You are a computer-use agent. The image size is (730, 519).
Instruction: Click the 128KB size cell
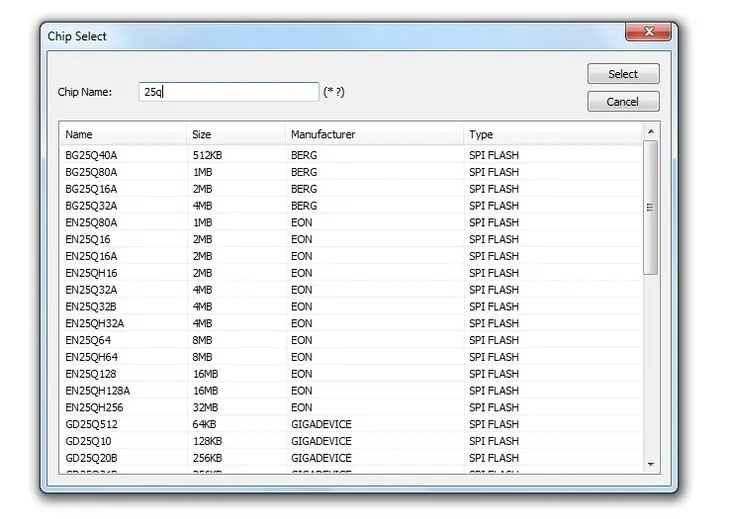point(207,441)
